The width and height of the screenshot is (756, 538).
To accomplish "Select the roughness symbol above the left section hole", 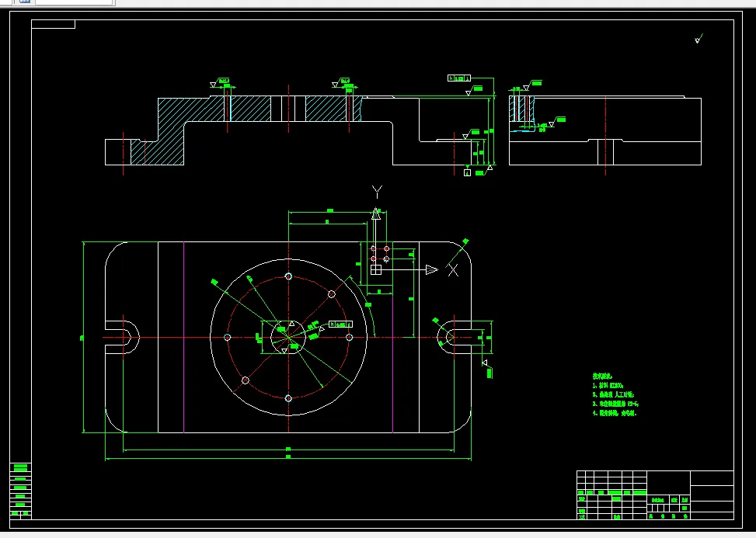I will click(219, 83).
